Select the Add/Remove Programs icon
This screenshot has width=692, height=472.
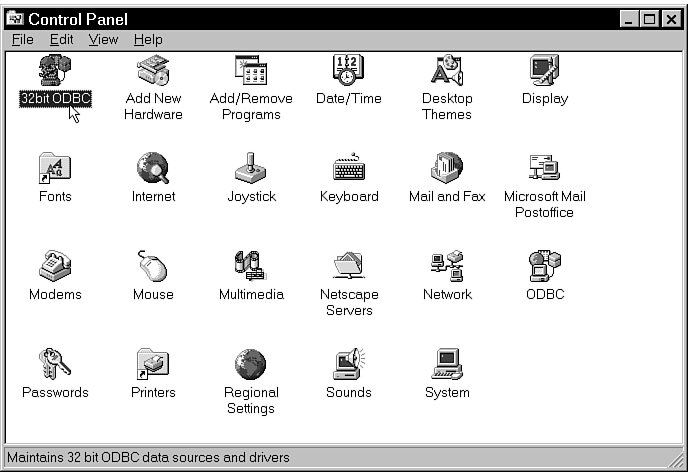pos(251,71)
